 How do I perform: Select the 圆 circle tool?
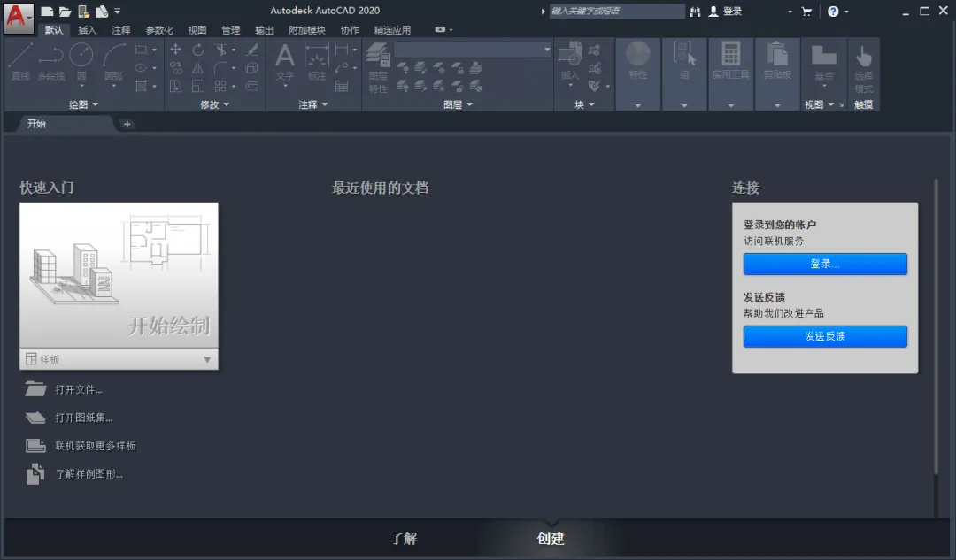[x=81, y=62]
